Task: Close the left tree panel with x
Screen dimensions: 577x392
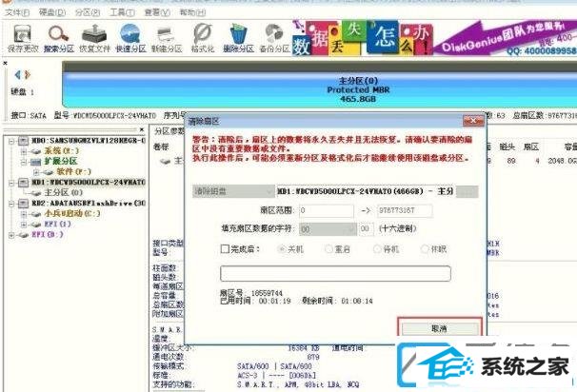Action: (142, 129)
